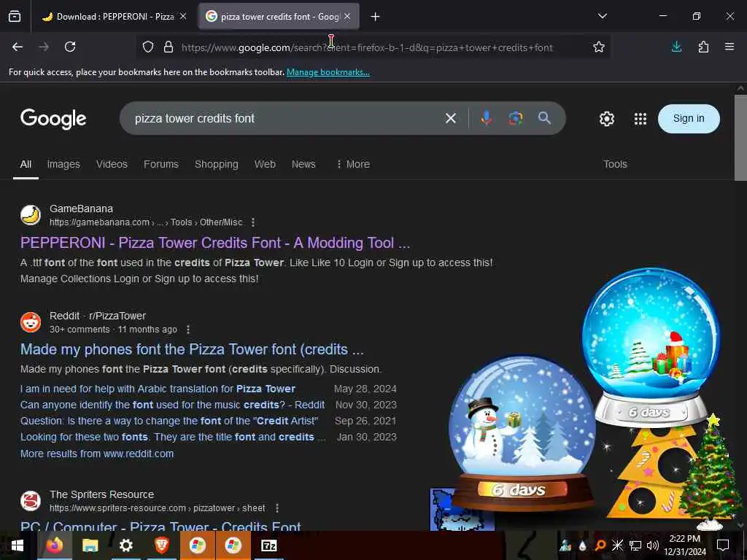Search by image with Google Lens
The height and width of the screenshot is (560, 747).
[516, 118]
